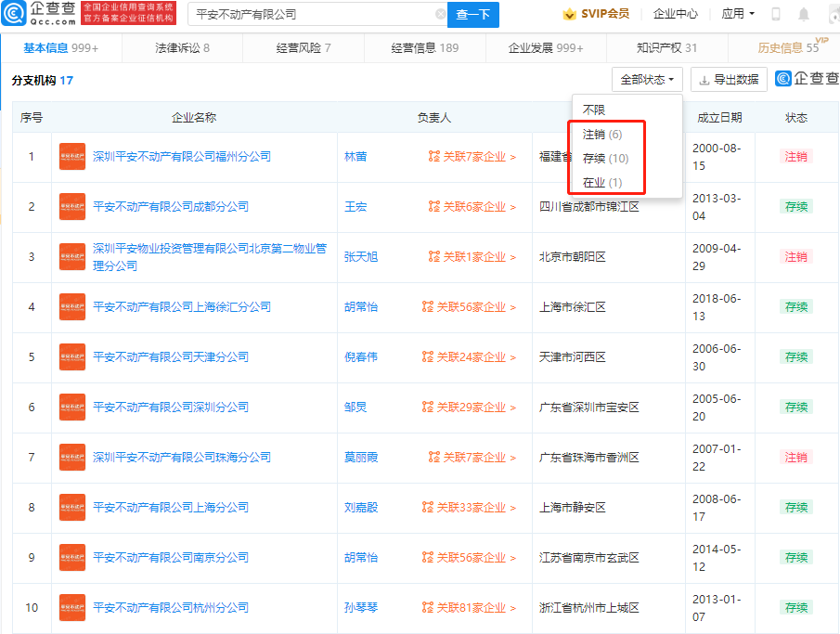Click the 查一下 search button
Image resolution: width=840 pixels, height=634 pixels.
click(473, 15)
